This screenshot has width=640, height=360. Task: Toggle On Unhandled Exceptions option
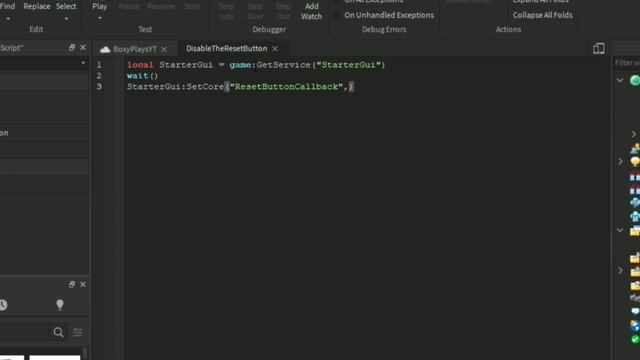coord(384,15)
